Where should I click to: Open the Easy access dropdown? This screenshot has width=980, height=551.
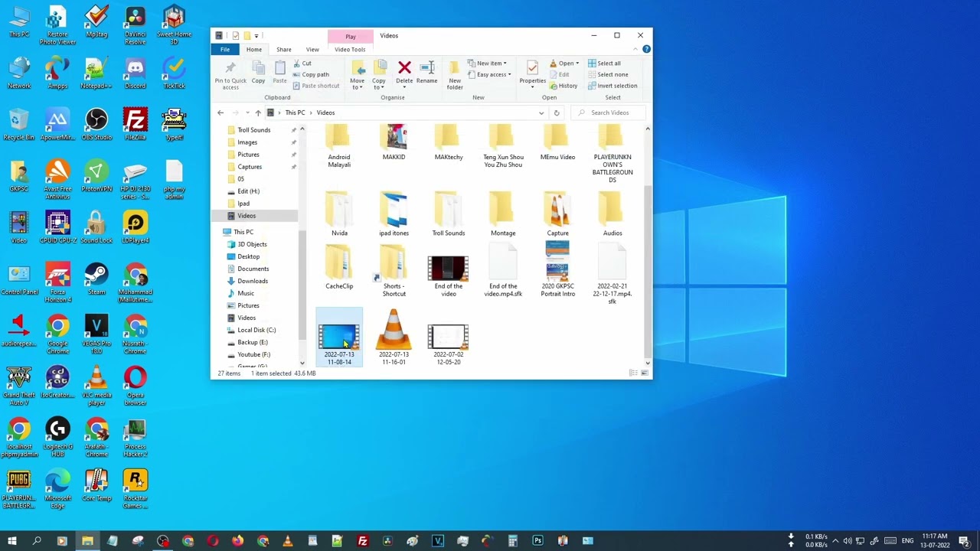491,74
